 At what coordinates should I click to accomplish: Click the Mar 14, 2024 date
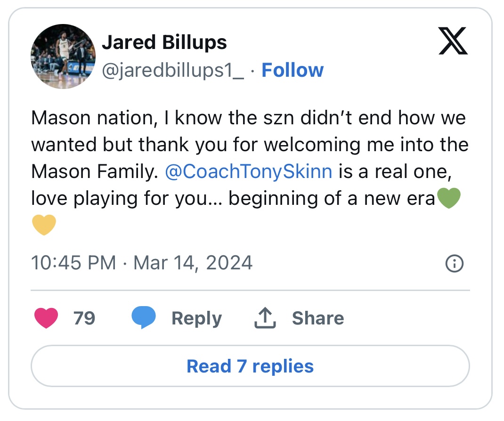(x=193, y=263)
